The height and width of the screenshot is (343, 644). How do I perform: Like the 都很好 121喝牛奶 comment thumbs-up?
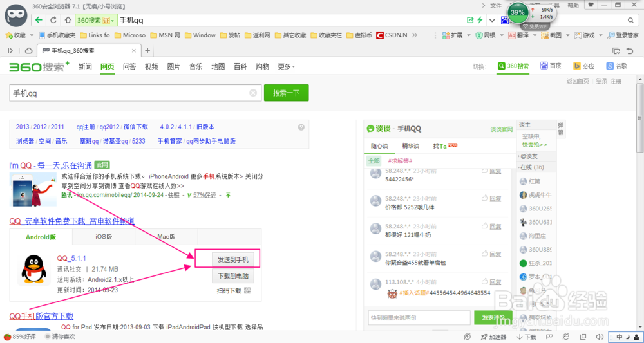tap(484, 226)
